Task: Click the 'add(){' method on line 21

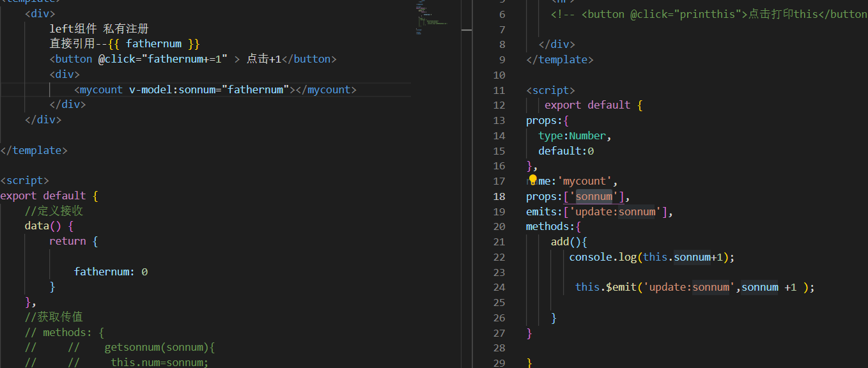Action: click(x=569, y=241)
